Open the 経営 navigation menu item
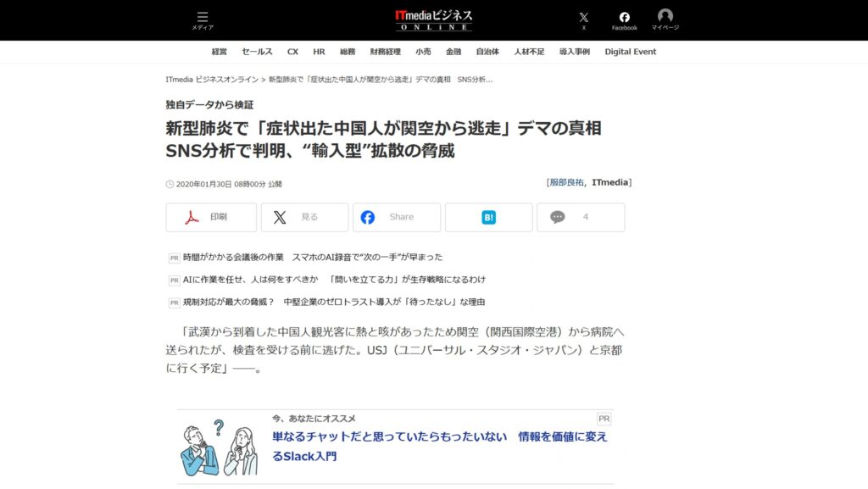The image size is (868, 489). click(219, 52)
